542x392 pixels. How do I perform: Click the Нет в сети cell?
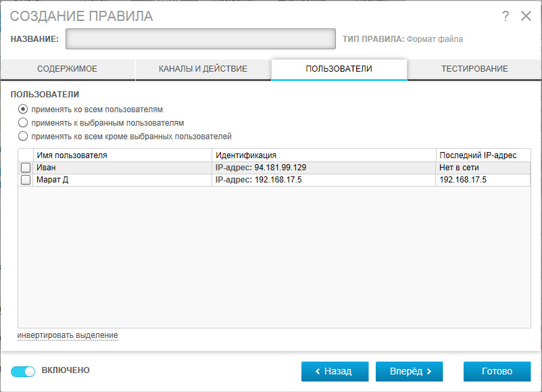point(483,168)
